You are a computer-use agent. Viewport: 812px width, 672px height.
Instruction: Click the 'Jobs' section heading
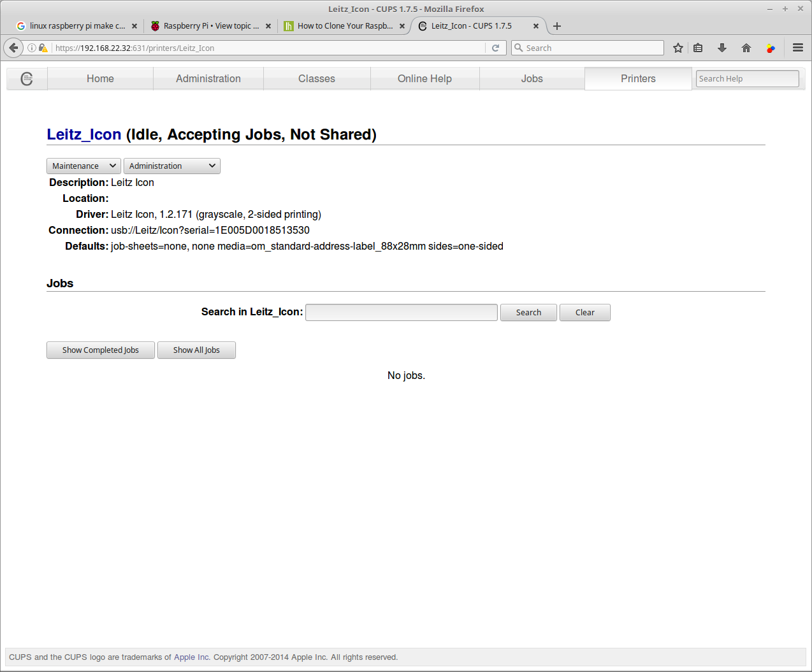(60, 283)
